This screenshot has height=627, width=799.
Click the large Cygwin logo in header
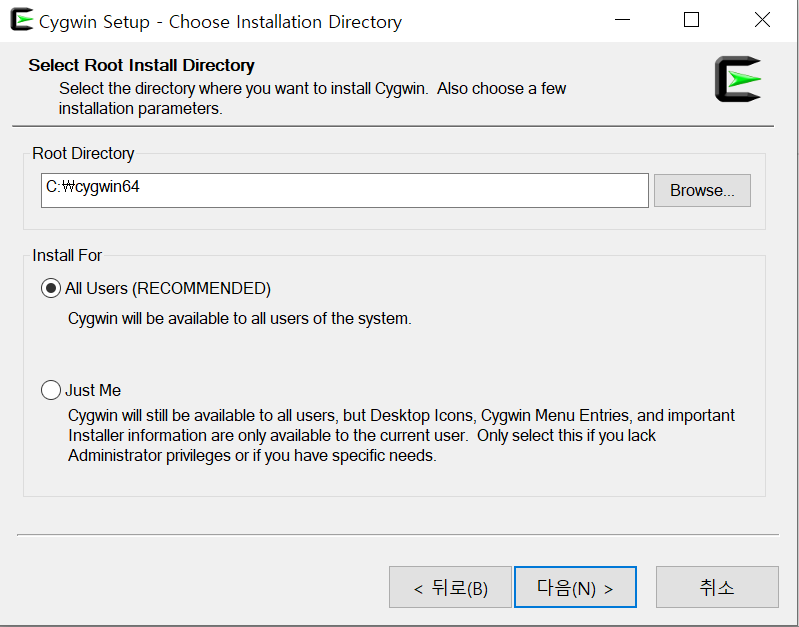(737, 79)
